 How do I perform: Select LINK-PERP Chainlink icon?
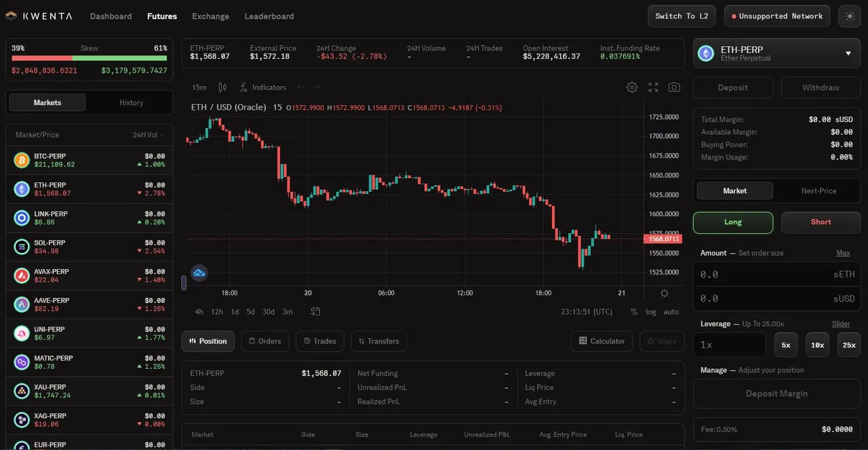pos(22,218)
